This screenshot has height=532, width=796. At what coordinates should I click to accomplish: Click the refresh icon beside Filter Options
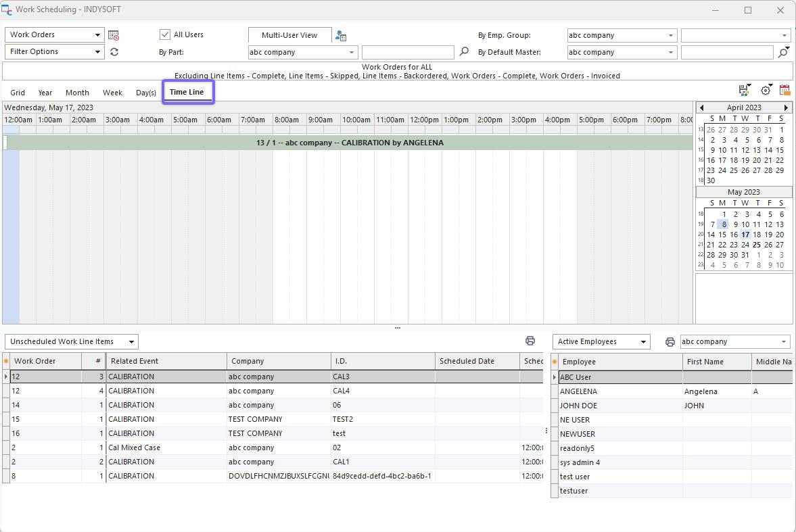114,52
